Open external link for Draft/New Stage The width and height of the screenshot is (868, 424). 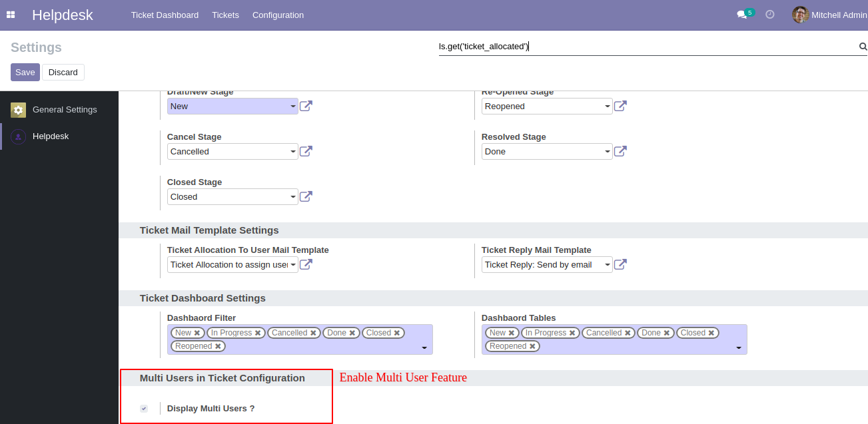(306, 106)
